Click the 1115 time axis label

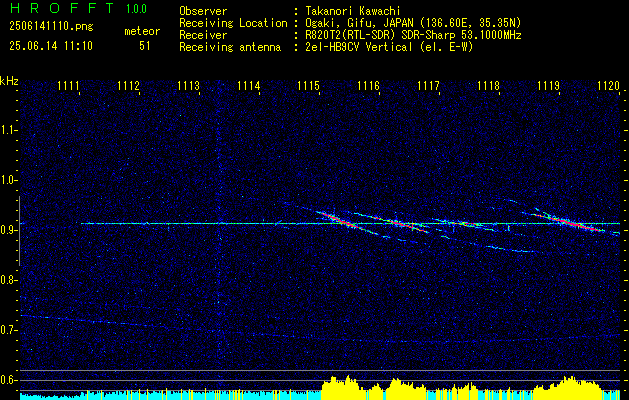(308, 85)
